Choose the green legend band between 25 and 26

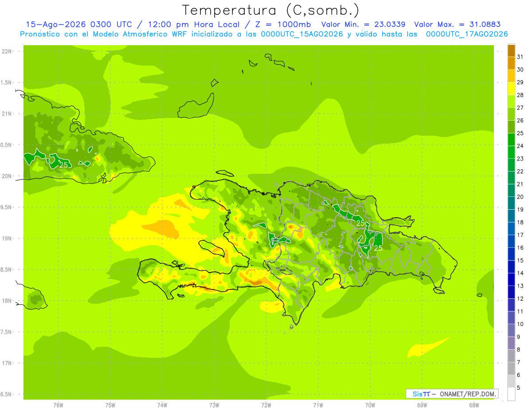pos(511,127)
